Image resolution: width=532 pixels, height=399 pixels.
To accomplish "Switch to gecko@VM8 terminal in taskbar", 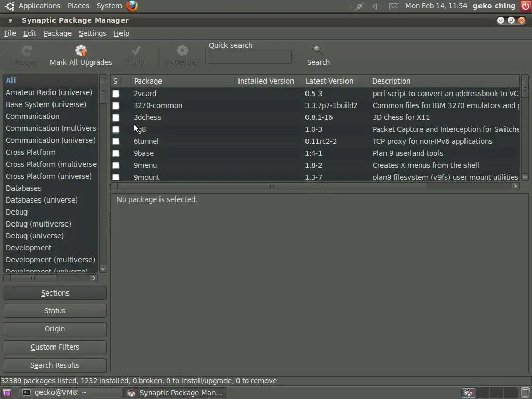I will click(70, 393).
